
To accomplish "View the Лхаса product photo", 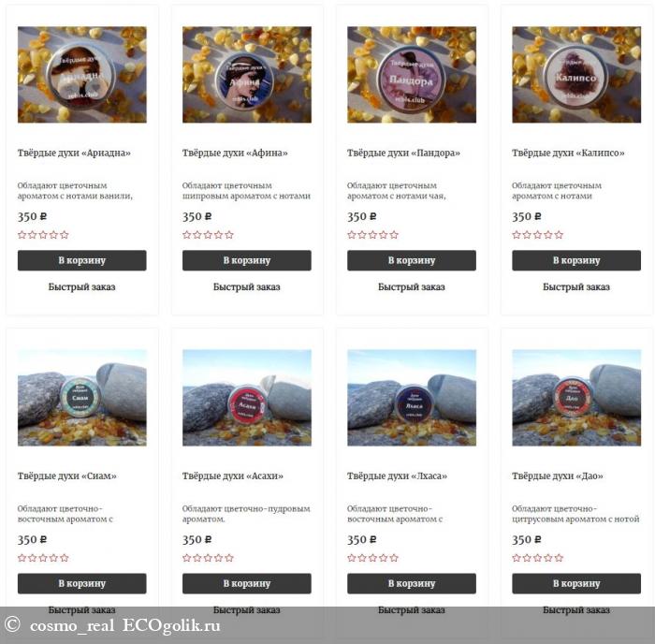I will [412, 398].
